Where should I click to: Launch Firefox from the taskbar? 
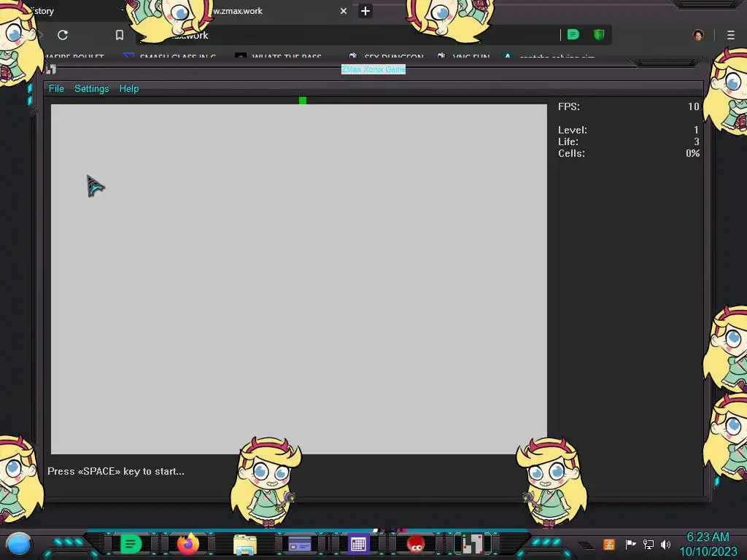tap(187, 544)
